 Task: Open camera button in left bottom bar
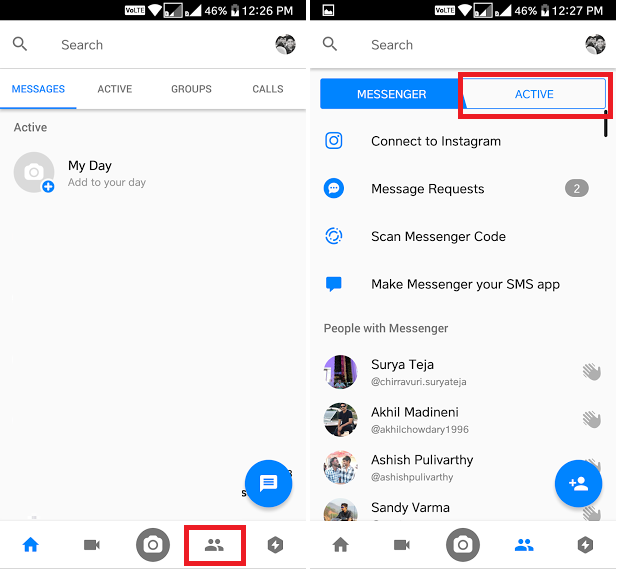pyautogui.click(x=153, y=545)
